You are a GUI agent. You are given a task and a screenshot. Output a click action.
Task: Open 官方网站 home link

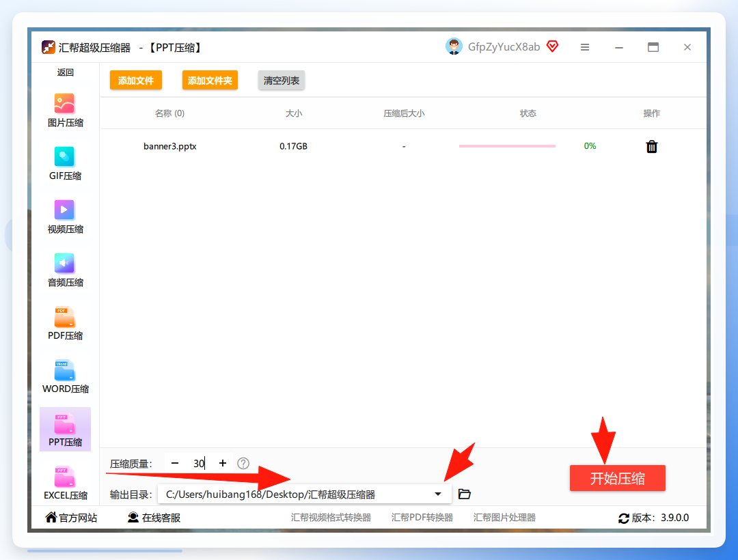click(x=71, y=518)
